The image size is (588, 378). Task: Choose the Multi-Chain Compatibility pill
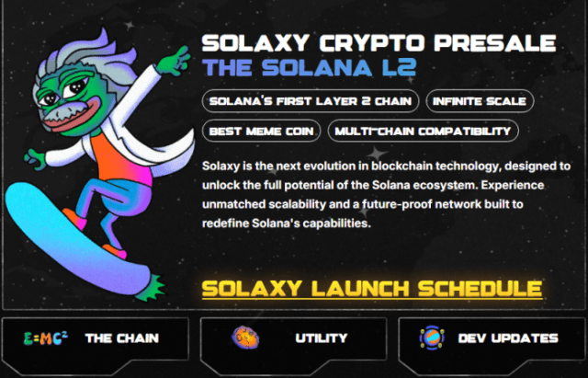pyautogui.click(x=423, y=131)
